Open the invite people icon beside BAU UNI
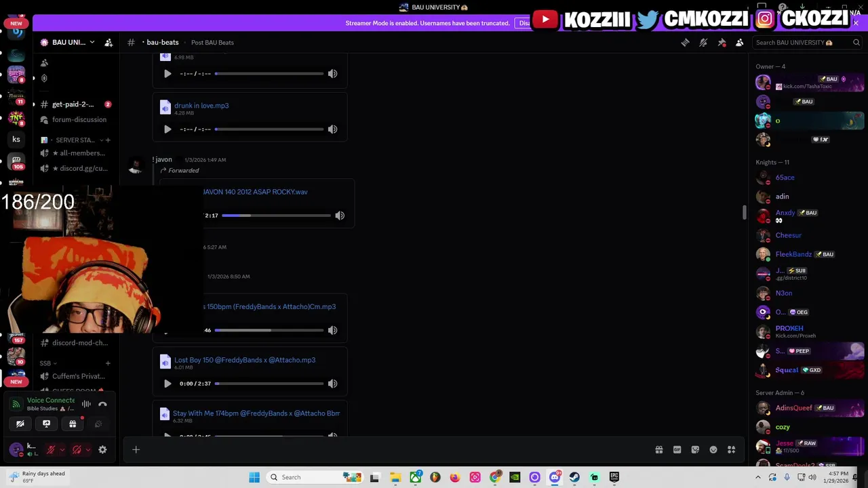The image size is (868, 488). (x=108, y=42)
